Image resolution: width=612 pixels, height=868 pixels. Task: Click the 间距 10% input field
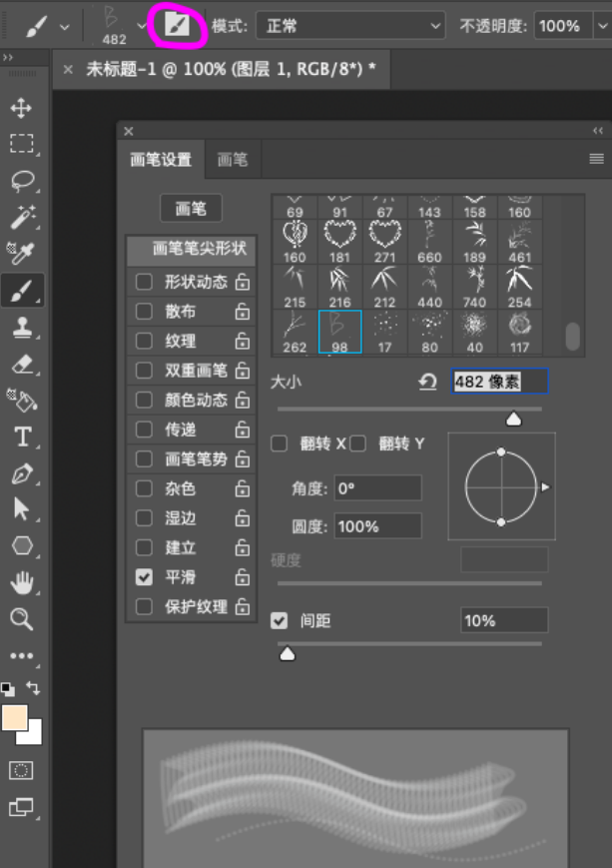504,620
